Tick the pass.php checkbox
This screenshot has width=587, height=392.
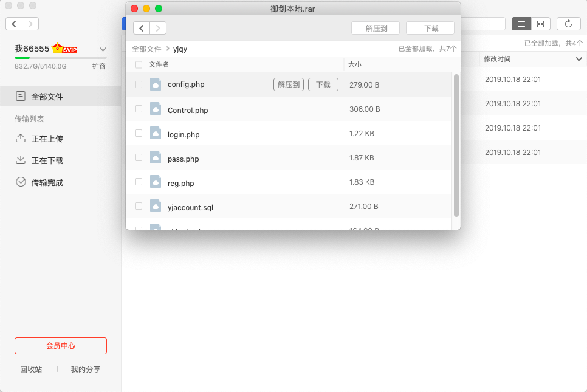click(139, 158)
